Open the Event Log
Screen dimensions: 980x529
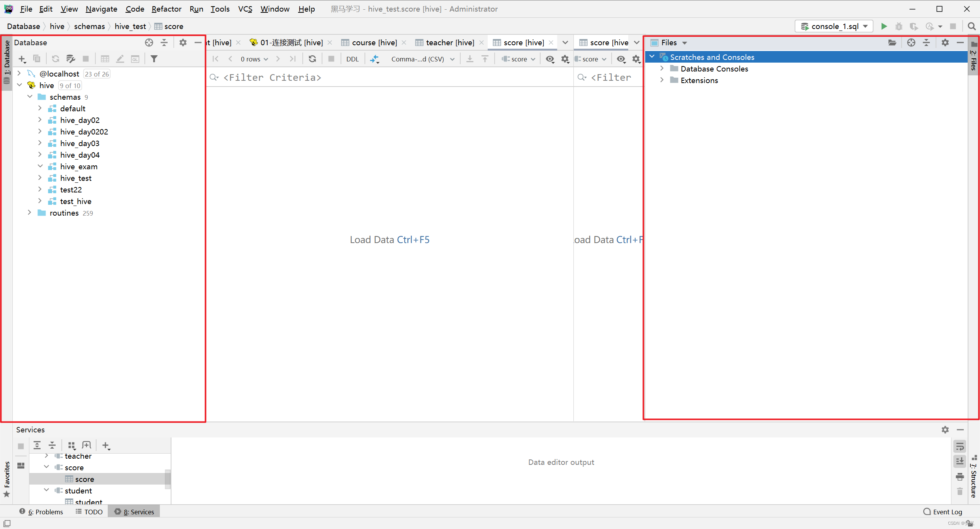(943, 512)
